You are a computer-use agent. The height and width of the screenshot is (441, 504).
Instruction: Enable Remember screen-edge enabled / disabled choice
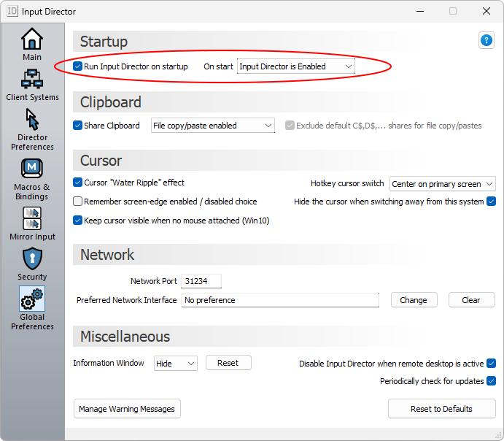78,202
